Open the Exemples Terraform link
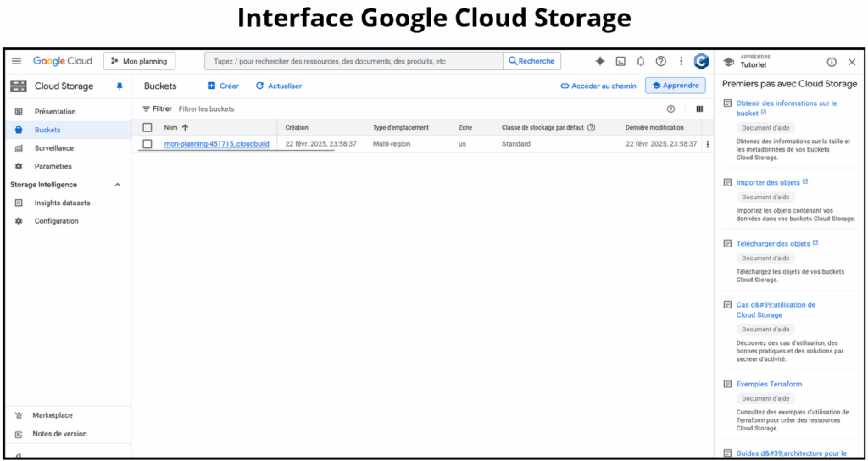The image size is (868, 461). [769, 384]
